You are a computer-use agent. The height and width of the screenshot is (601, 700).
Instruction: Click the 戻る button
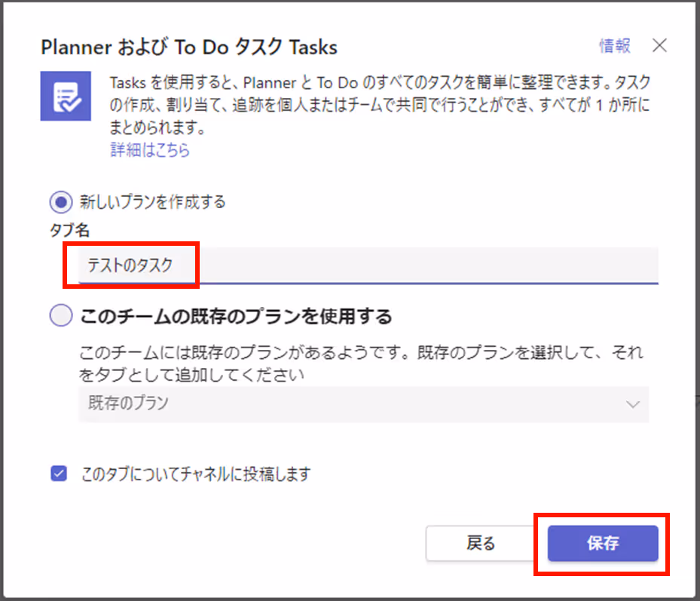[481, 544]
